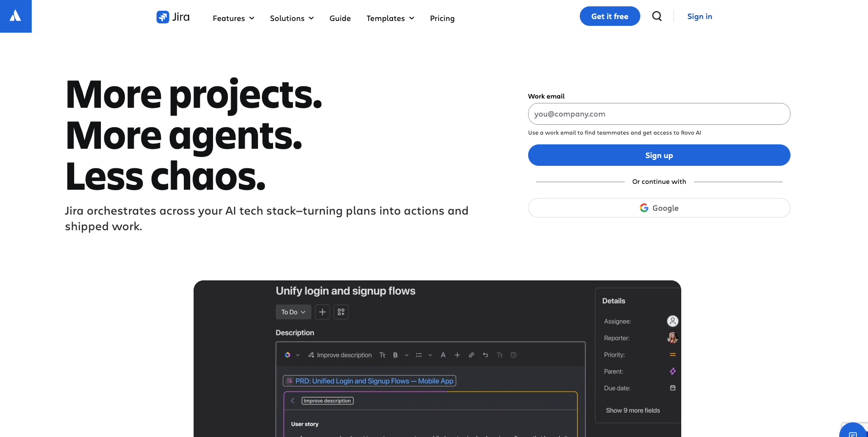Open the PRD: Unified Login and Signup Flows link
Screen dimensions: 868x437
(x=369, y=381)
